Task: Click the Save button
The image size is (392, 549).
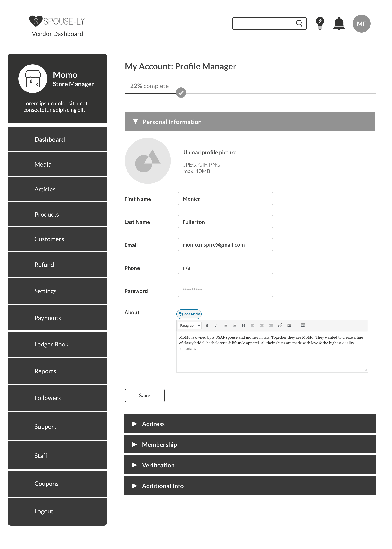Action: (145, 395)
